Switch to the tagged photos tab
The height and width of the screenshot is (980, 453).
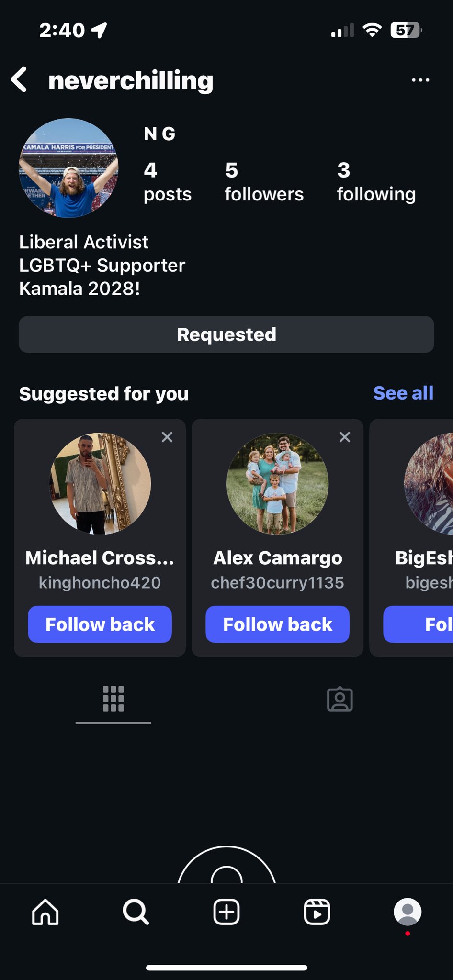tap(340, 700)
